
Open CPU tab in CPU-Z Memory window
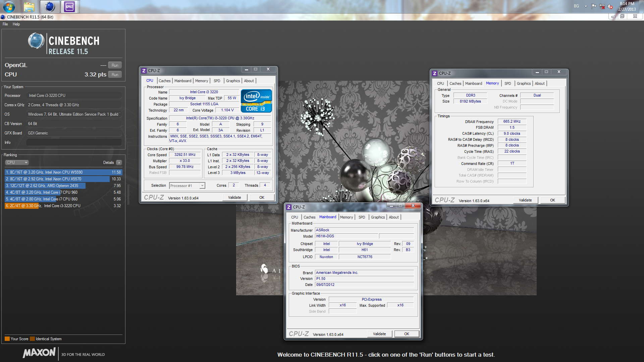(440, 83)
